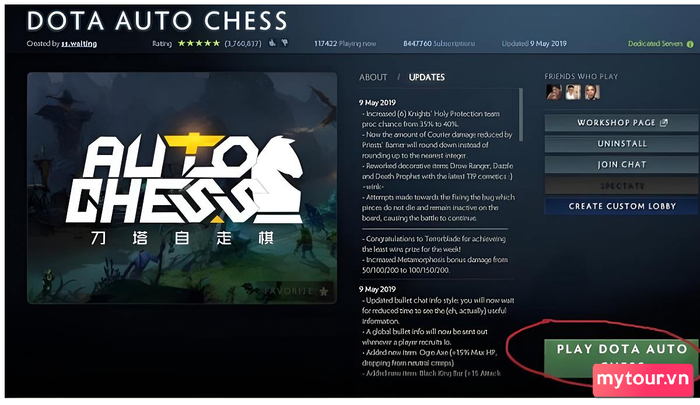Select the UPDATES tab
700x405 pixels.
(x=426, y=77)
